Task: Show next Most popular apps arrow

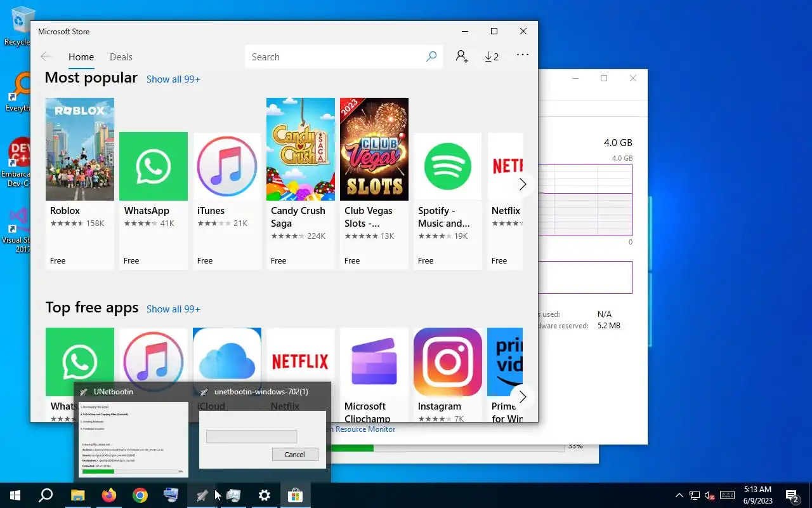Action: (x=523, y=184)
